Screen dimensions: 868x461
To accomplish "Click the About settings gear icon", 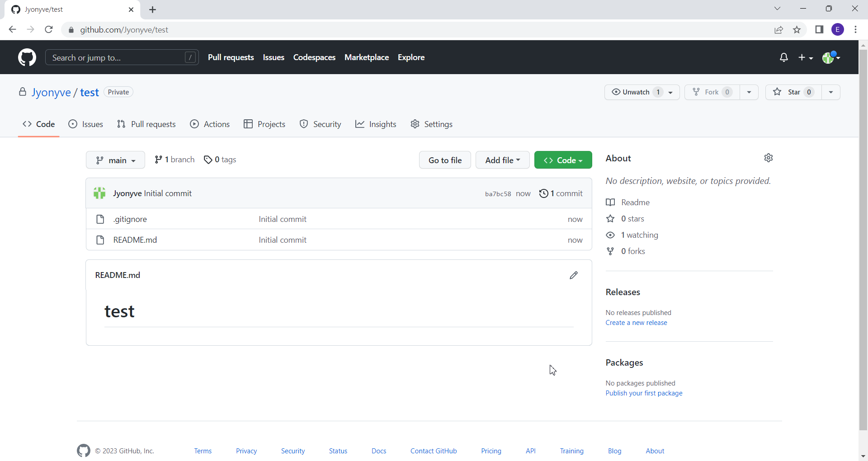I will (769, 158).
